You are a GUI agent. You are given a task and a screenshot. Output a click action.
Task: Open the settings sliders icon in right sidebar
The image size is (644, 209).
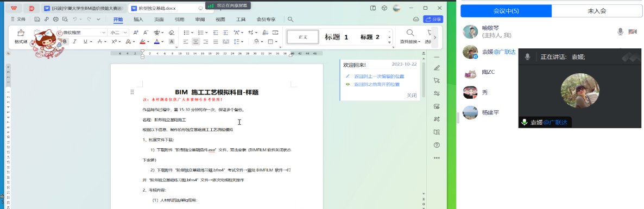437,93
